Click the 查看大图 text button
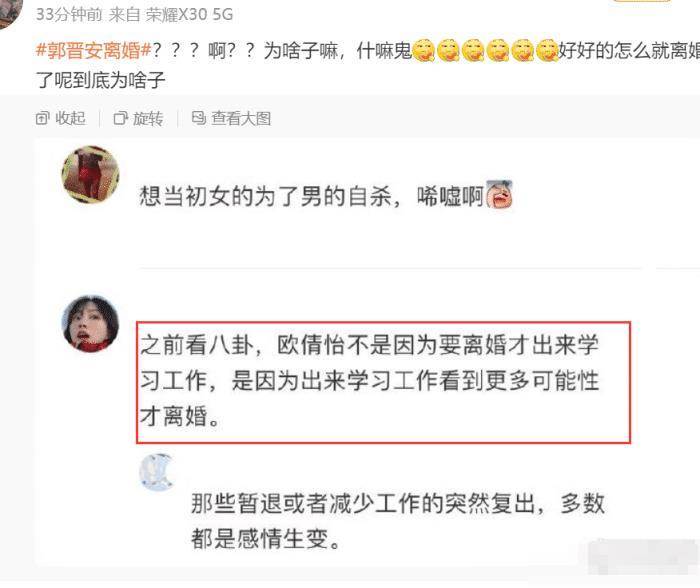The width and height of the screenshot is (700, 588). [x=241, y=118]
